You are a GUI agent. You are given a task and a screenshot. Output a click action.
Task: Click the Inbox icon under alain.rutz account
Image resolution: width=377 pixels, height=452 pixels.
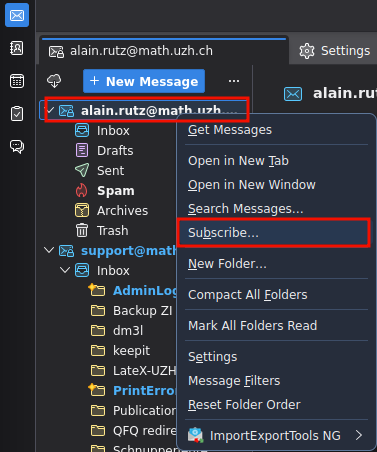click(82, 130)
